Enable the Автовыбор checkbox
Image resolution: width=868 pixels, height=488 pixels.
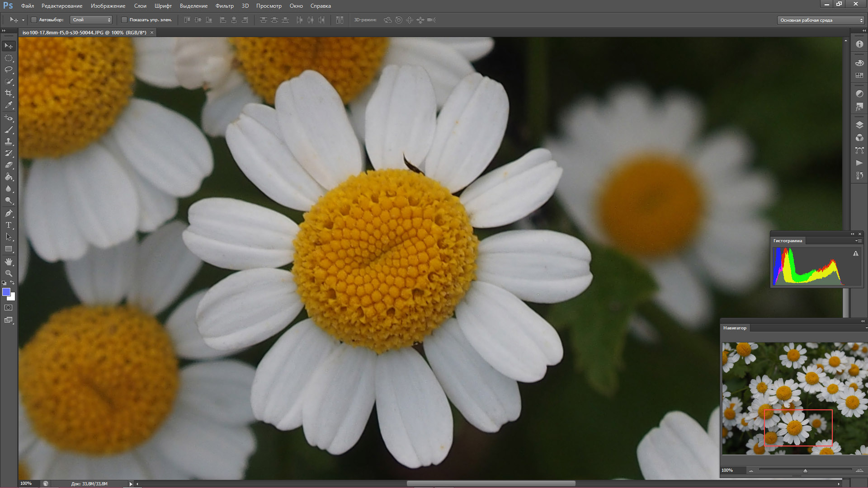(x=34, y=20)
